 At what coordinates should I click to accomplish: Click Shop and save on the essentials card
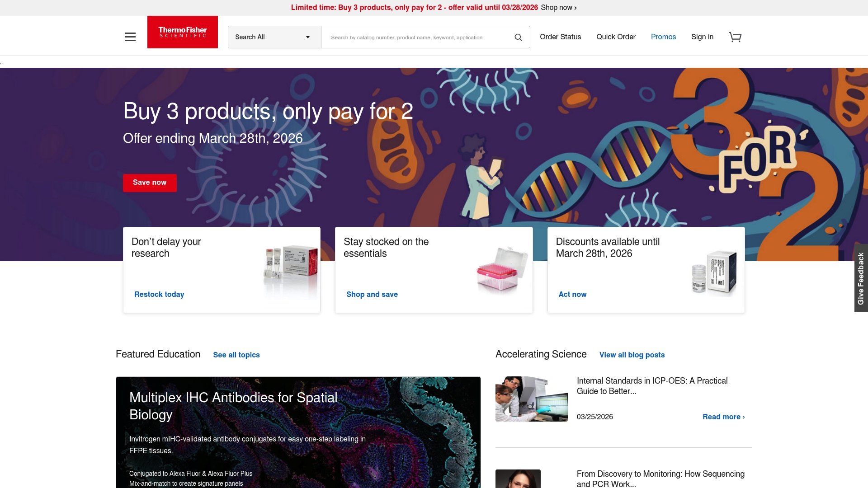[372, 294]
